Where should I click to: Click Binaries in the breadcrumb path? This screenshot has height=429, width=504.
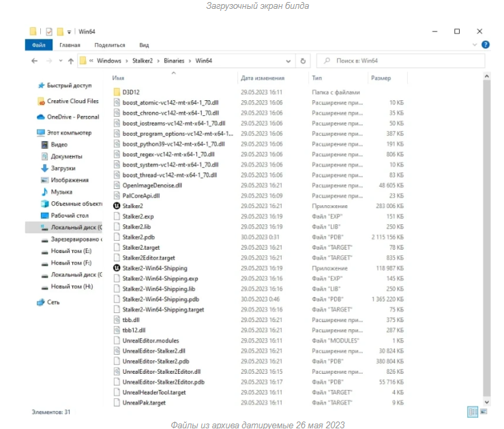coord(174,61)
